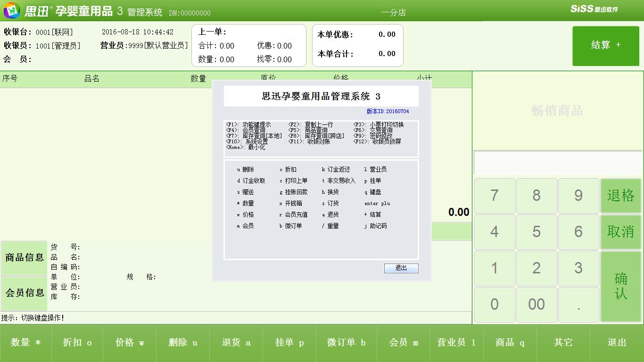Select 折扣 o in bottom bar
The image size is (644, 362).
tap(77, 343)
